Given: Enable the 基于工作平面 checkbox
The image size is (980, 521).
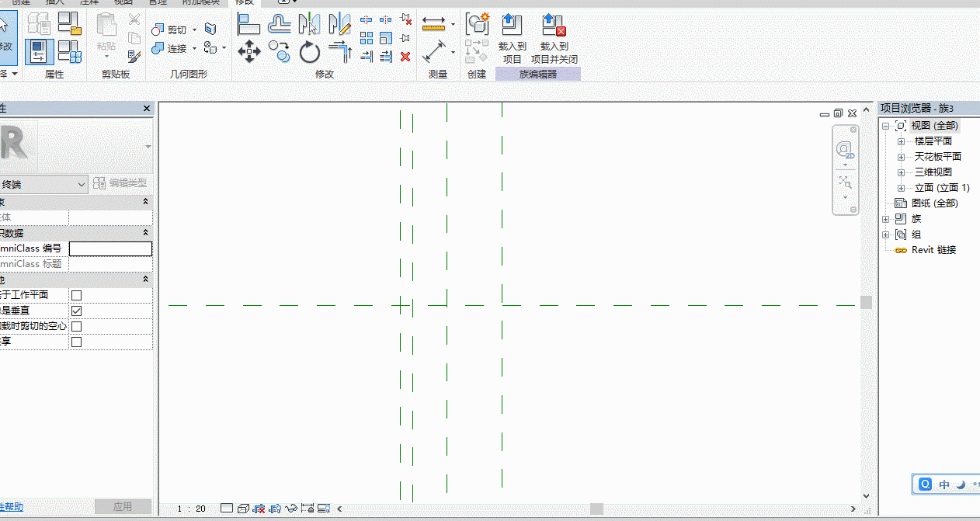Looking at the screenshot, I should [76, 295].
